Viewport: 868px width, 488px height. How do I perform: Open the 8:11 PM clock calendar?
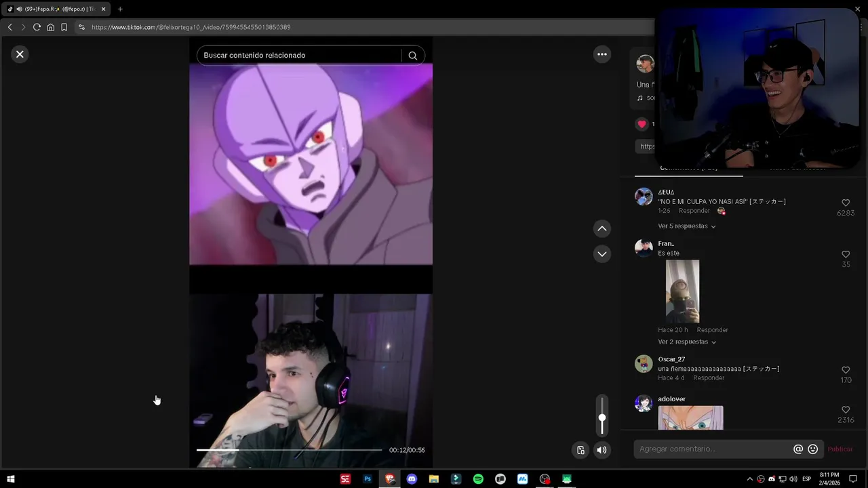point(829,479)
